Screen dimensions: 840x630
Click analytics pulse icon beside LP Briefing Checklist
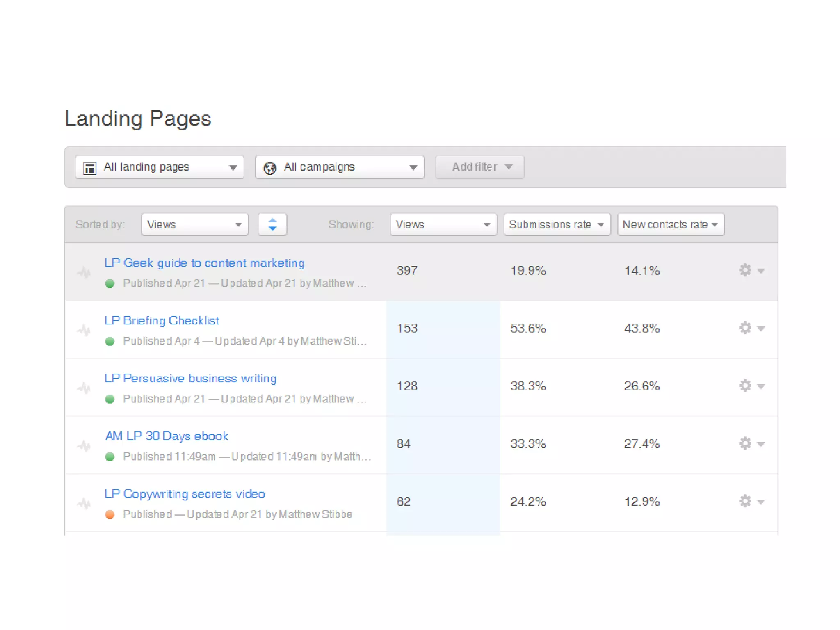click(x=84, y=330)
